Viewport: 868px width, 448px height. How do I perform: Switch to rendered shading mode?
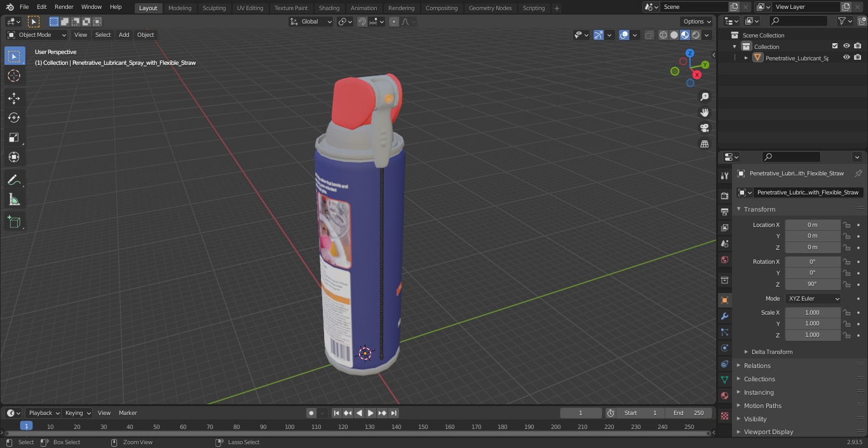pyautogui.click(x=696, y=35)
